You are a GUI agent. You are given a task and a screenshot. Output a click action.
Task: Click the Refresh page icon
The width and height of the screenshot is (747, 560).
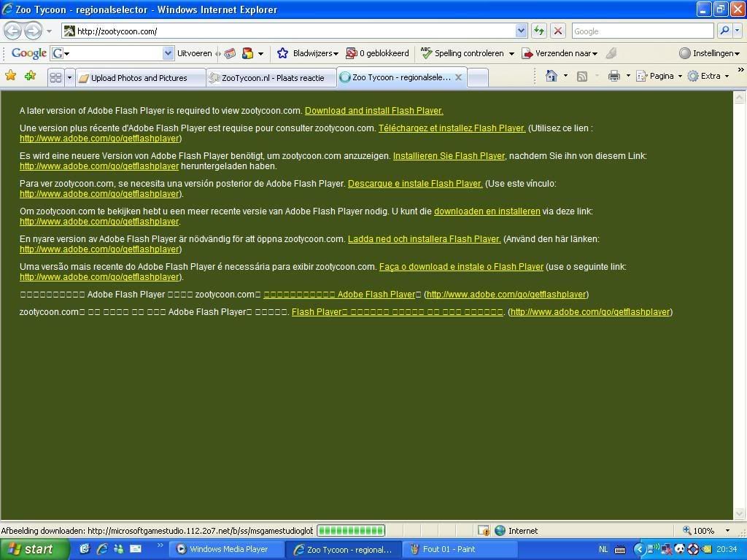tap(539, 31)
